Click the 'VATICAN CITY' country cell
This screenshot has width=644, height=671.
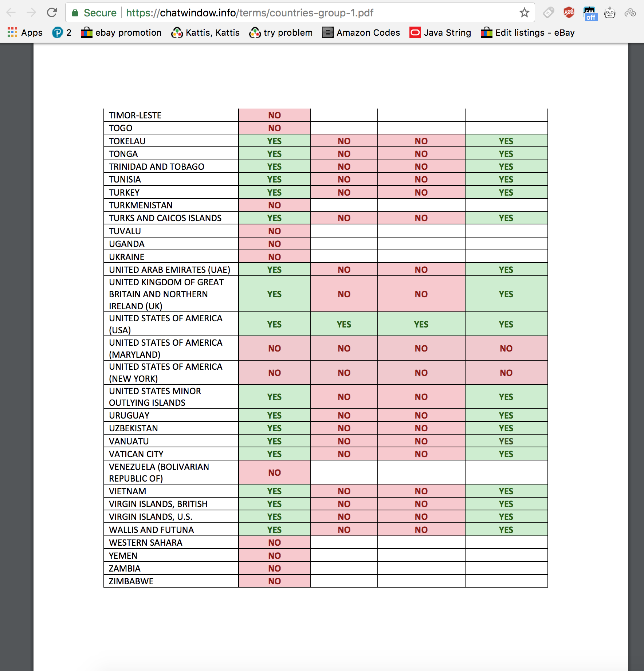pos(171,454)
